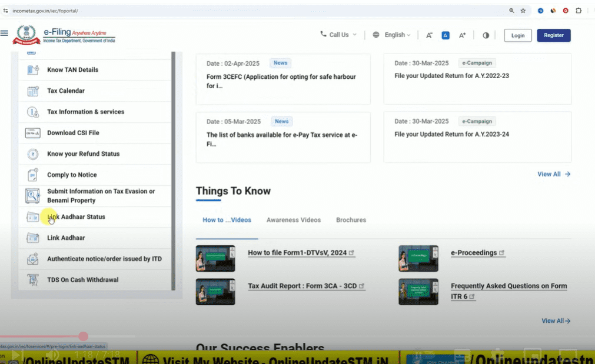Click the Authenticate notice/order envelope icon

(x=32, y=259)
